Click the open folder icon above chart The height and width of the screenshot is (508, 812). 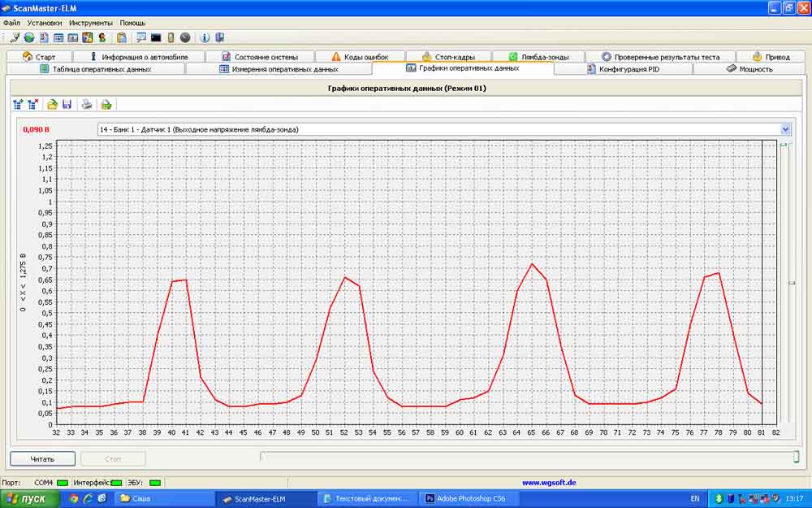[x=52, y=104]
